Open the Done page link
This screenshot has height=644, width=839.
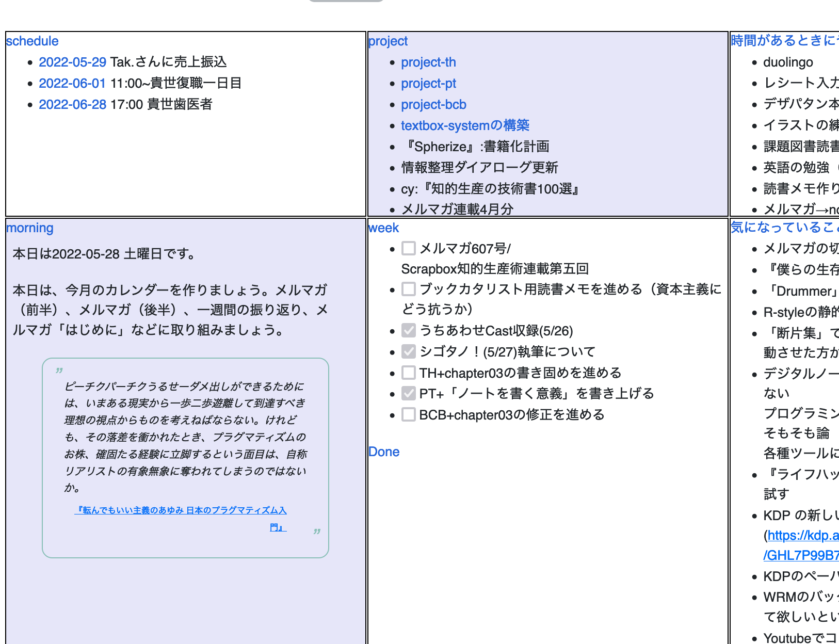click(384, 452)
